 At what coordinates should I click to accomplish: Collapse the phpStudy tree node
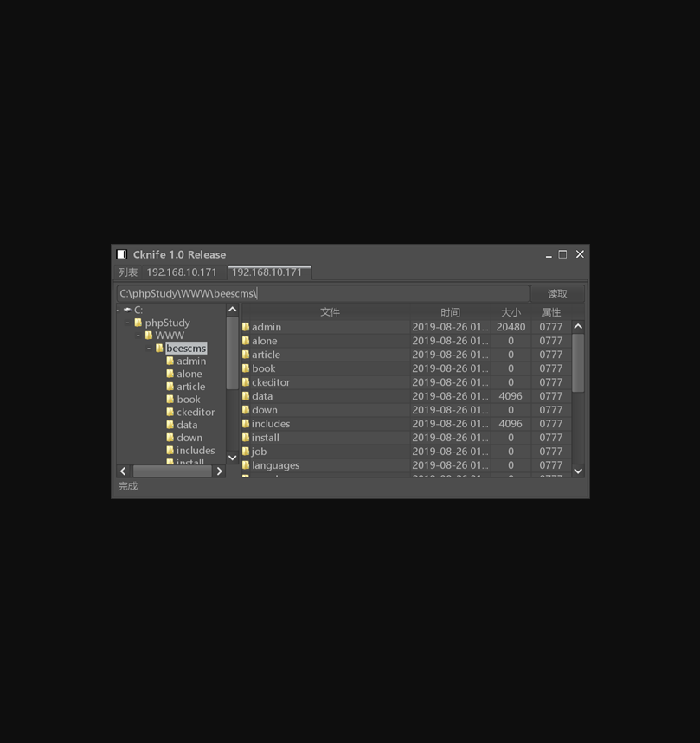click(x=127, y=323)
